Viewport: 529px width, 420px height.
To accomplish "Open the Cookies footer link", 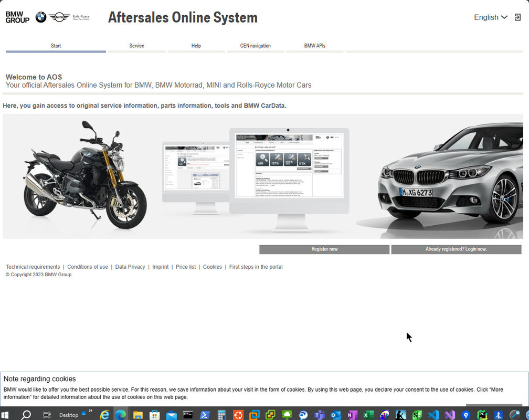I will click(x=213, y=267).
